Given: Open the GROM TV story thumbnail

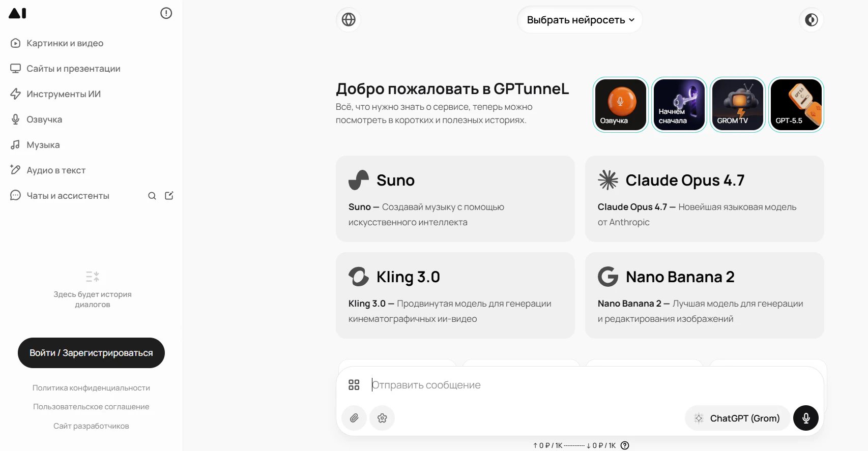Looking at the screenshot, I should [738, 105].
